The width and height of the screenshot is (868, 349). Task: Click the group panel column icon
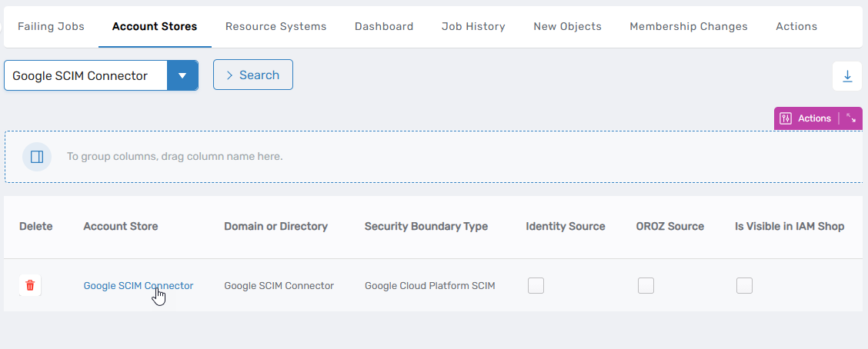(36, 157)
